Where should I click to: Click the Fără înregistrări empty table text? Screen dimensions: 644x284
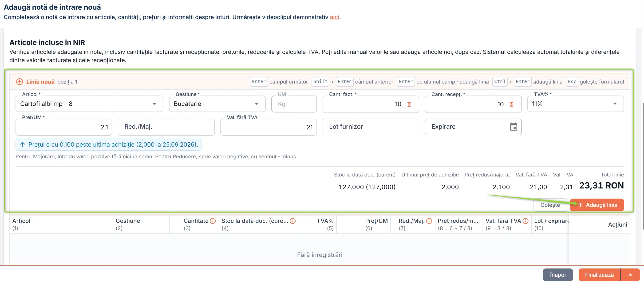click(x=320, y=255)
